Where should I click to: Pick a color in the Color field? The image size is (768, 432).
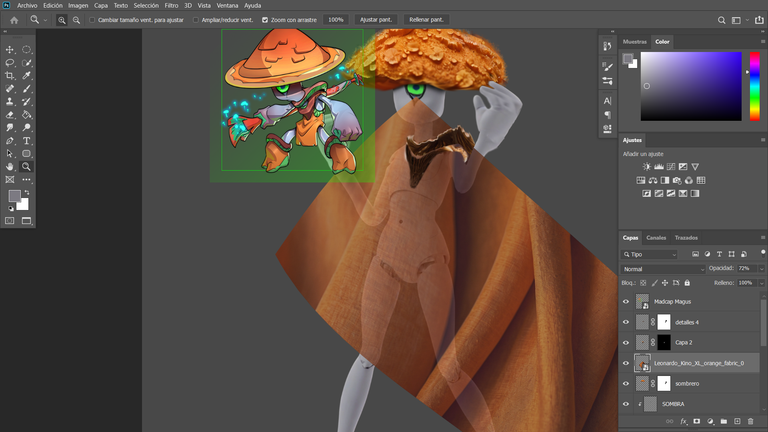click(x=691, y=86)
